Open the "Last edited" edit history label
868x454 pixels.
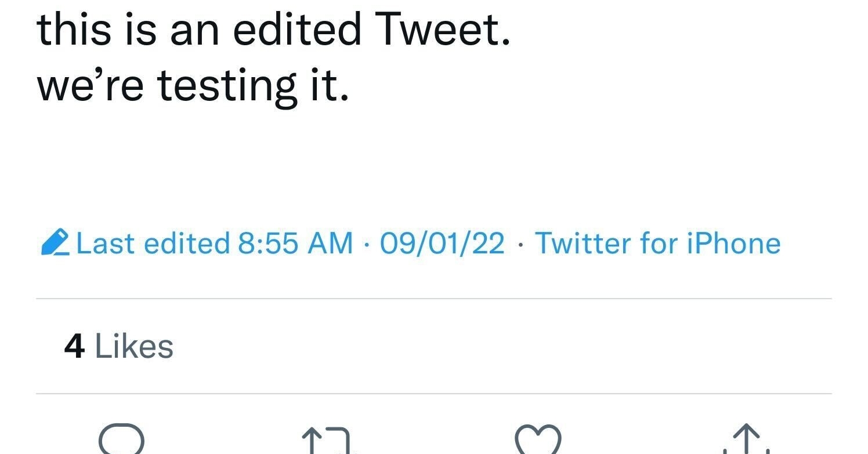[153, 244]
